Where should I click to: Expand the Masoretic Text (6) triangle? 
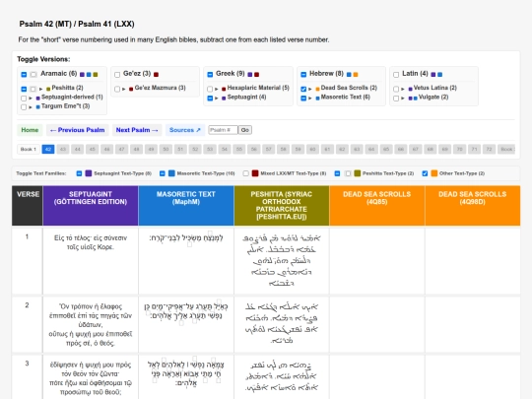[310, 99]
